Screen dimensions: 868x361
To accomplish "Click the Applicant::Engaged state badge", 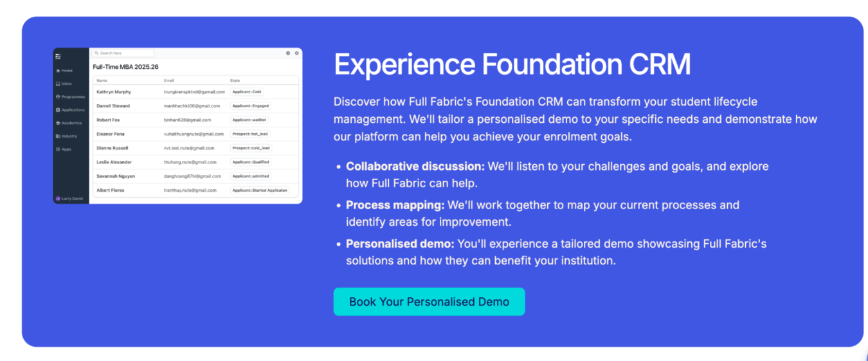I will [x=251, y=106].
